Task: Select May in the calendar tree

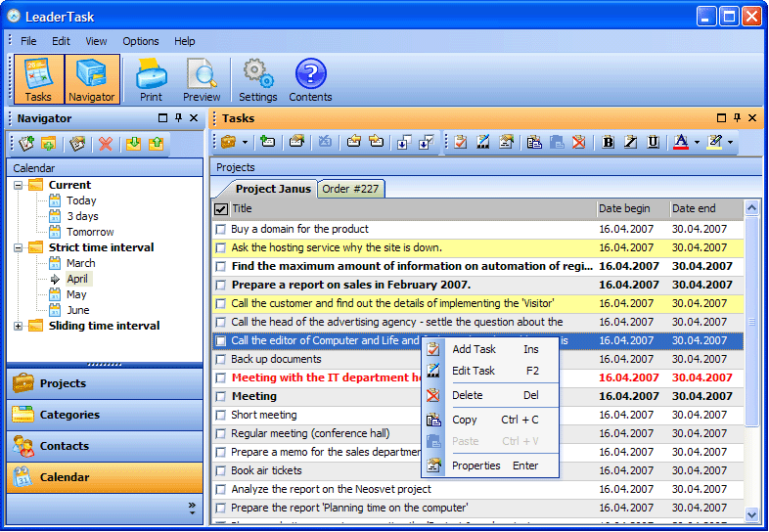Action: 76,294
